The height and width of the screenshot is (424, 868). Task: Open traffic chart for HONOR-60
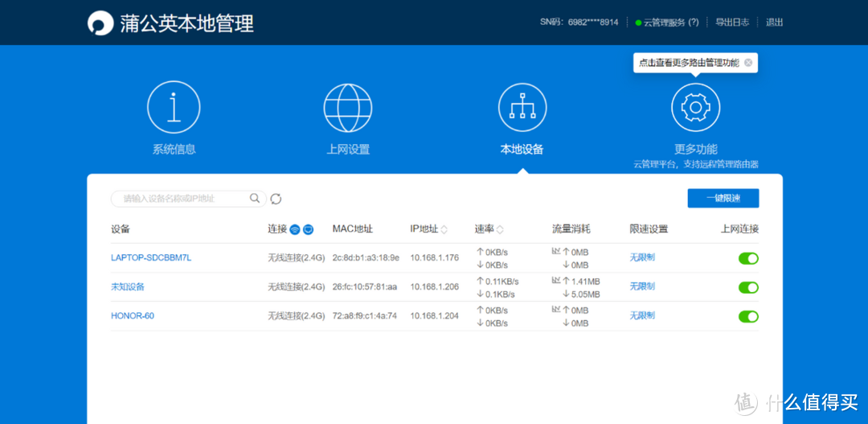point(556,309)
